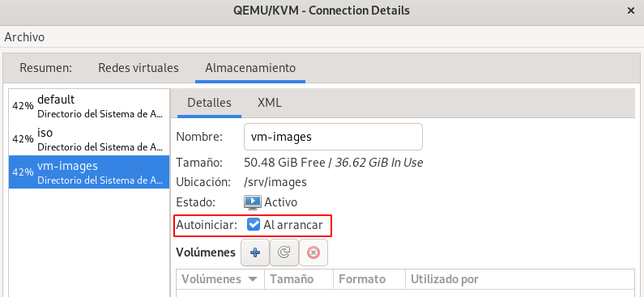Screen dimensions: 644x297
Task: Click the add volume plus icon
Action: (x=255, y=252)
